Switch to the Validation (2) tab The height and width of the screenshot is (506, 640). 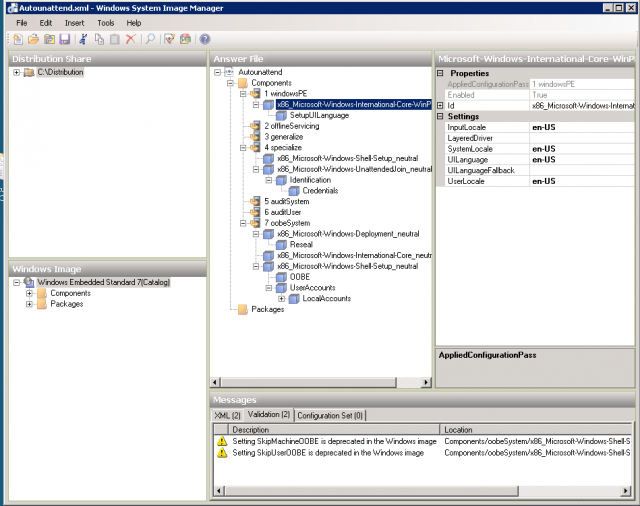(x=269, y=415)
